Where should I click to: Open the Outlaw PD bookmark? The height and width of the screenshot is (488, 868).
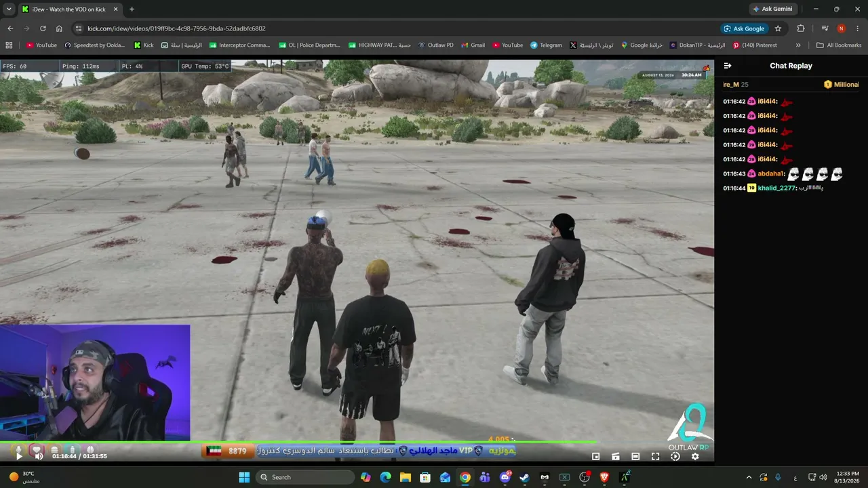[435, 45]
